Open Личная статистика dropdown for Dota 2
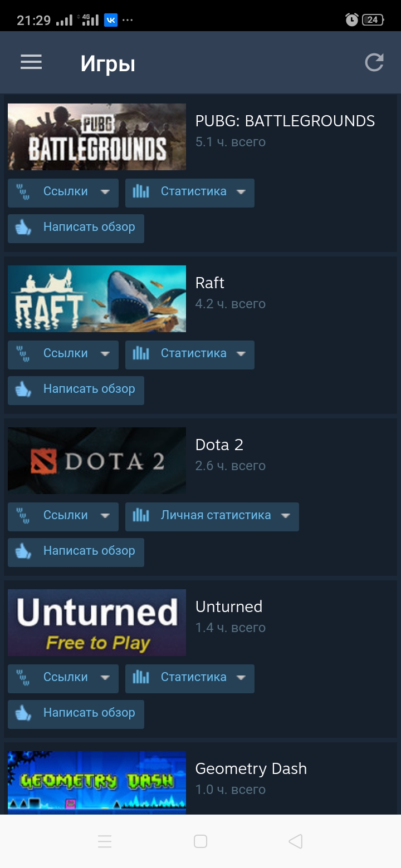This screenshot has height=868, width=401. pos(212,516)
